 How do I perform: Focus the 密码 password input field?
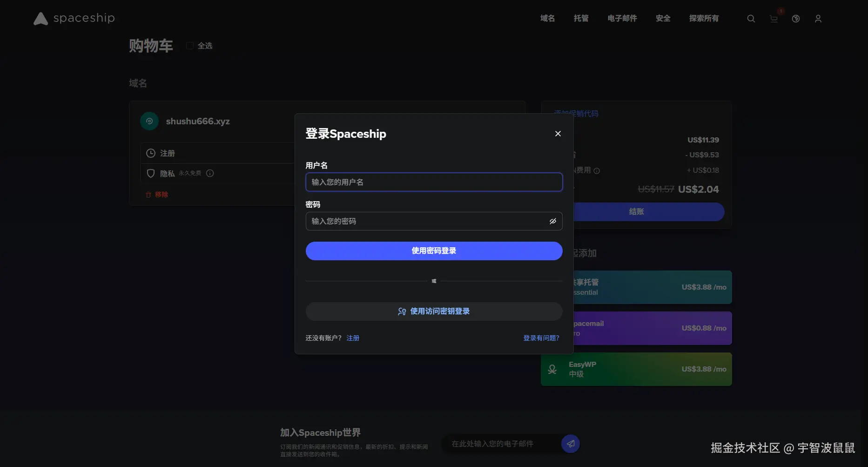[434, 221]
